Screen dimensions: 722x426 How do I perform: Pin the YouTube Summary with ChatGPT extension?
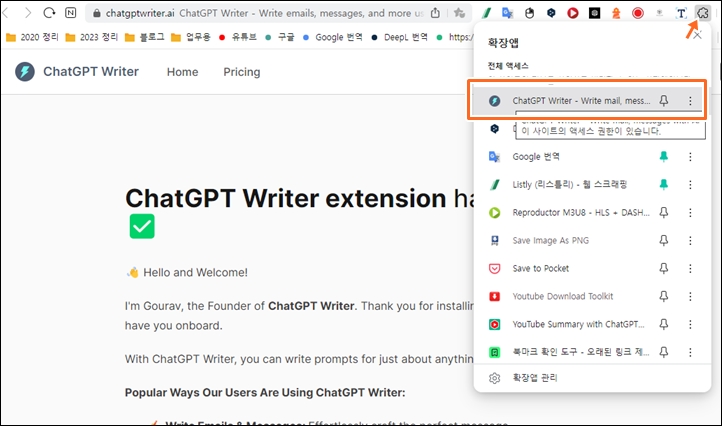click(x=664, y=324)
